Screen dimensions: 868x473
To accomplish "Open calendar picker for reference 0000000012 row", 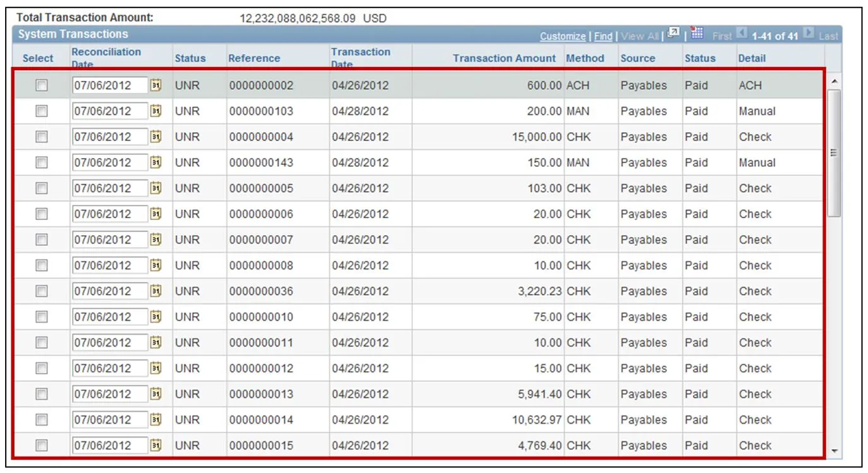I will pos(156,368).
